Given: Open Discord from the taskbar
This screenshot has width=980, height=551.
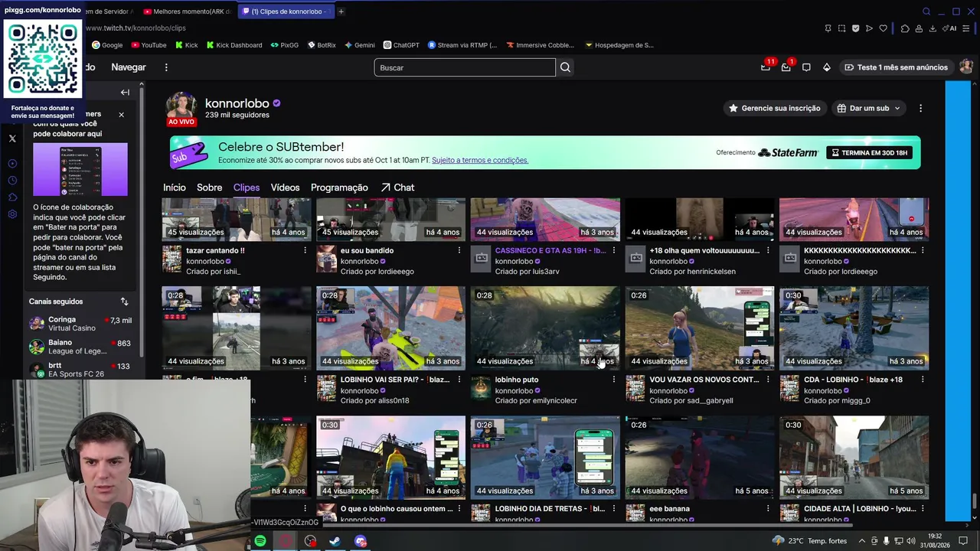Looking at the screenshot, I should [361, 541].
